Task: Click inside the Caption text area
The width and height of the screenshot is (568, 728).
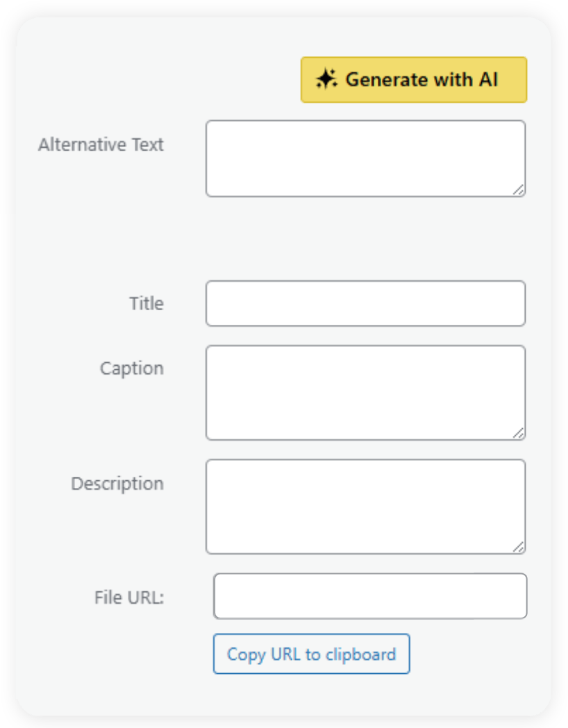Action: (x=365, y=391)
